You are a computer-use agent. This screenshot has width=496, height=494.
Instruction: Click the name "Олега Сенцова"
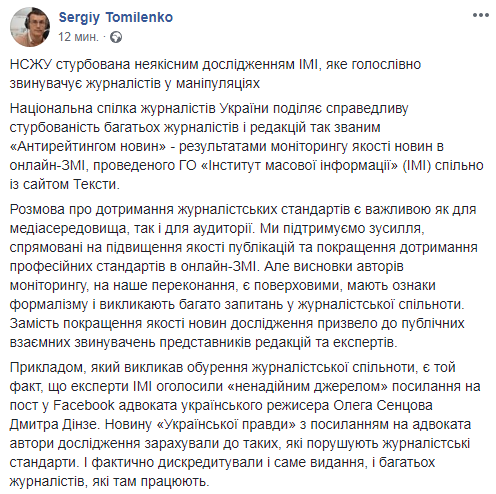383,405
